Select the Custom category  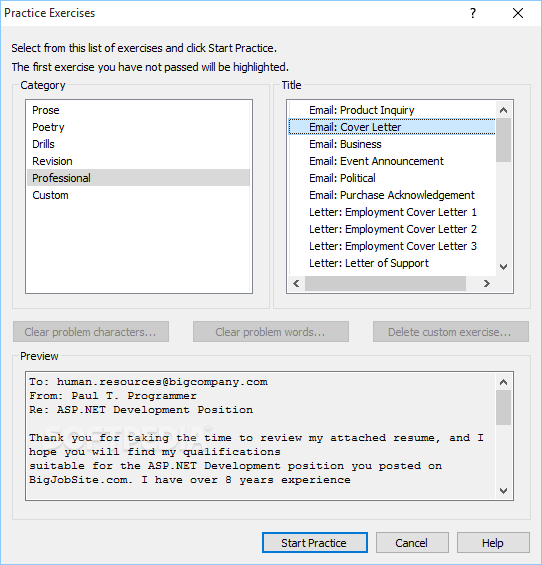tap(138, 195)
